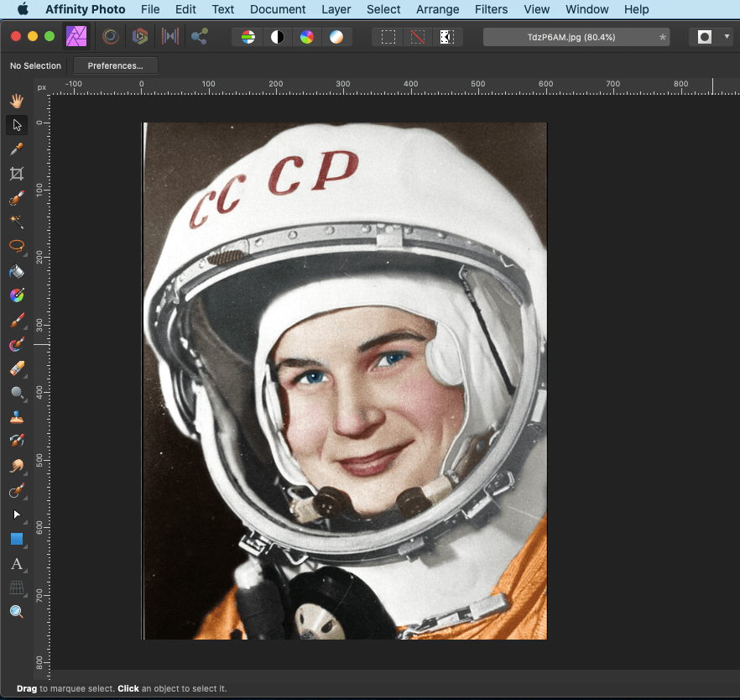This screenshot has height=700, width=740.
Task: Choose the Hand view tool
Action: click(x=16, y=101)
